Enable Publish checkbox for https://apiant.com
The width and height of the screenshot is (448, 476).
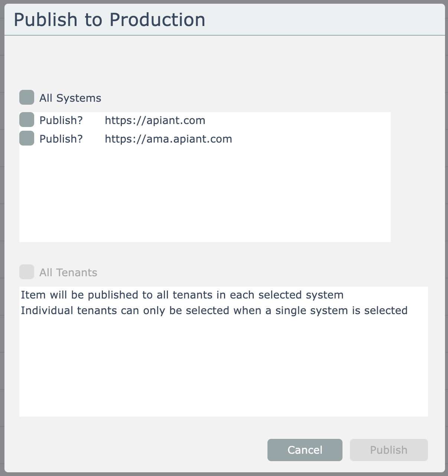click(x=27, y=120)
